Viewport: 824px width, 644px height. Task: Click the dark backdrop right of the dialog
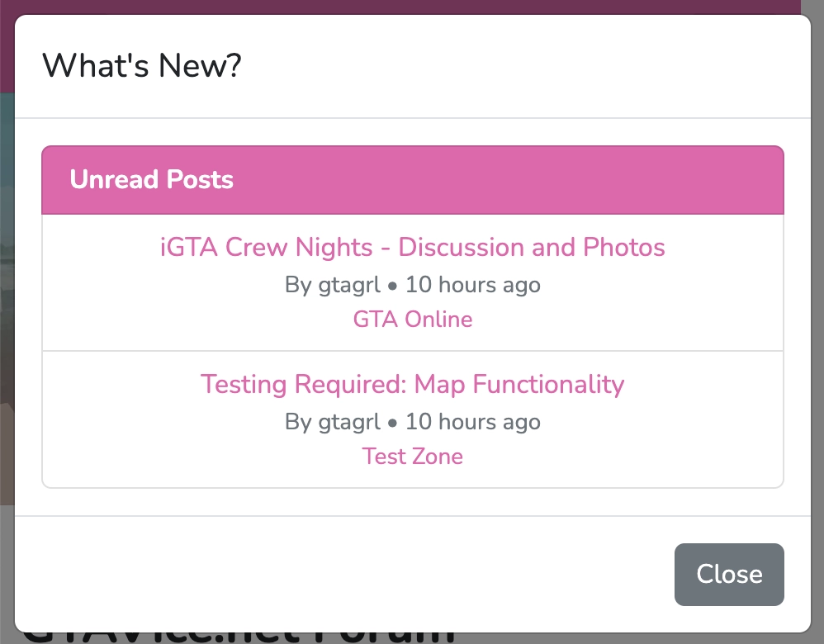pos(817,330)
